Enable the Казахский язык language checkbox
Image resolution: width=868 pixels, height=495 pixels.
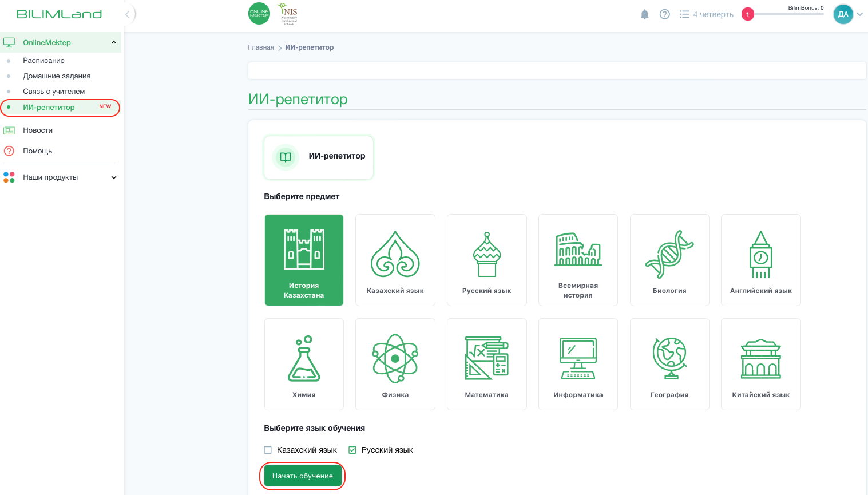pos(268,450)
